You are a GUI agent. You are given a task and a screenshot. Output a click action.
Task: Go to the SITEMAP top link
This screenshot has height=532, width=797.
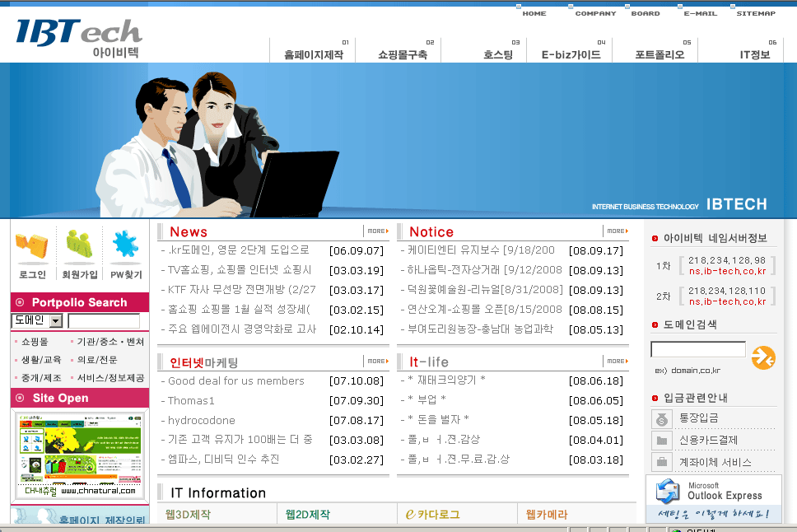pyautogui.click(x=756, y=14)
